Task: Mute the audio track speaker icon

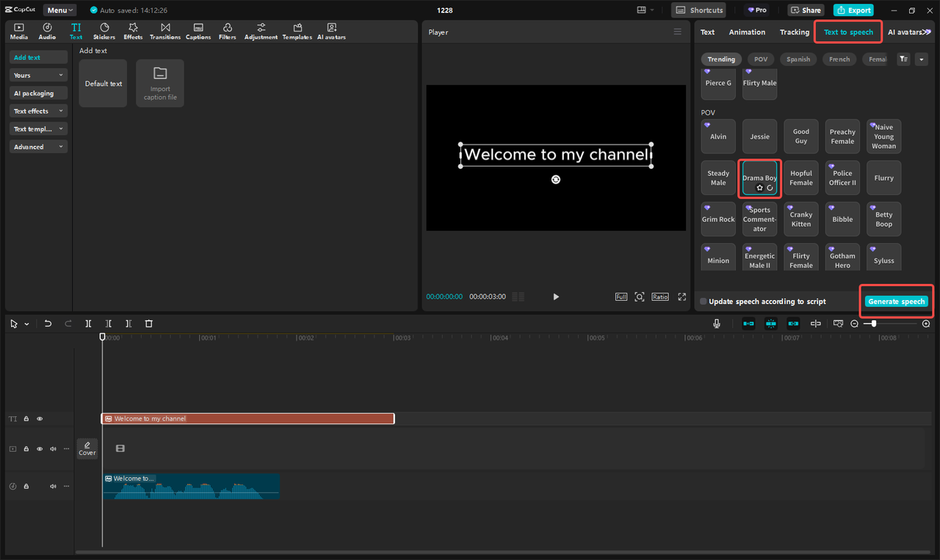Action: click(x=53, y=486)
